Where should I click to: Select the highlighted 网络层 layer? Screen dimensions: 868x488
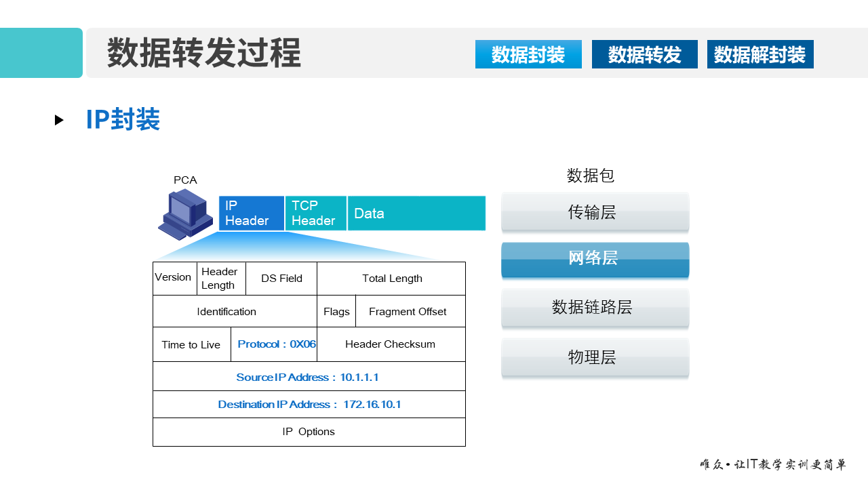pyautogui.click(x=595, y=260)
